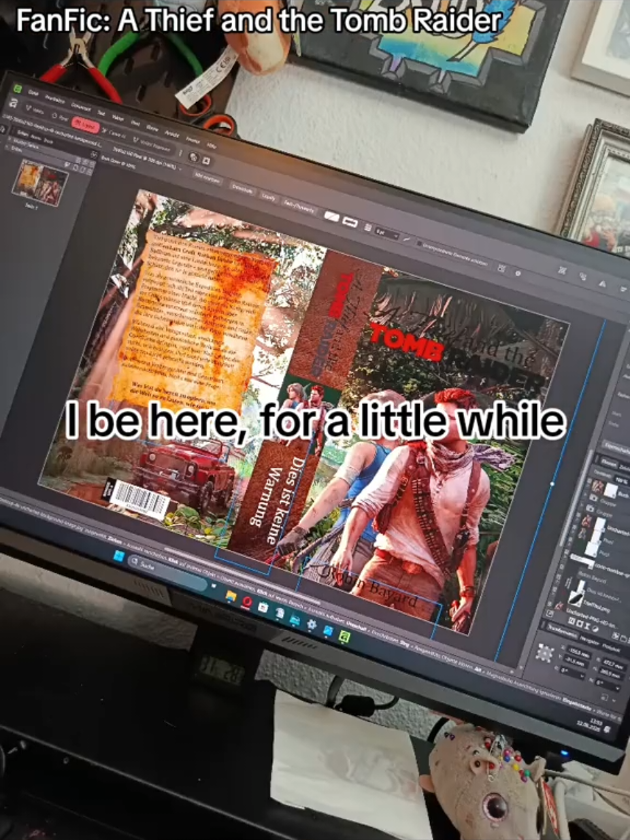This screenshot has height=840, width=630.
Task: Switch to the red Layout studio tab
Action: (x=86, y=125)
